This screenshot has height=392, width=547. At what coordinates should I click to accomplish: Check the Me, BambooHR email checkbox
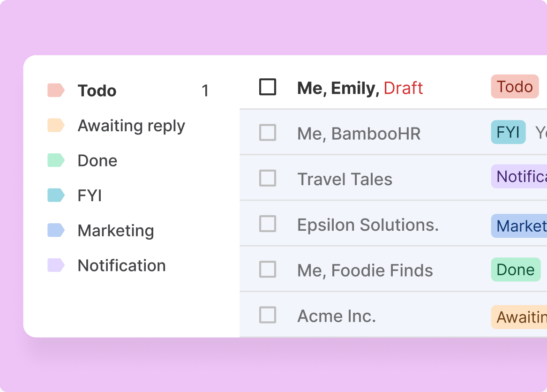coord(268,133)
